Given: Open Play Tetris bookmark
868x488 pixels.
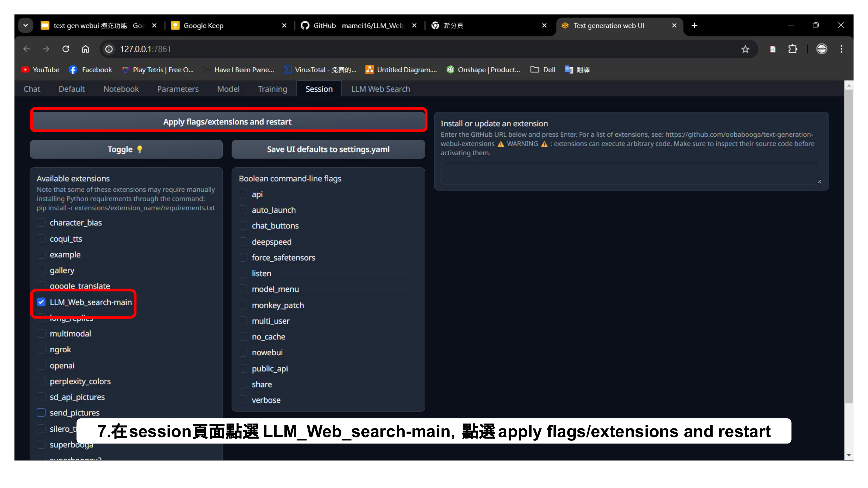Looking at the screenshot, I should coord(157,70).
